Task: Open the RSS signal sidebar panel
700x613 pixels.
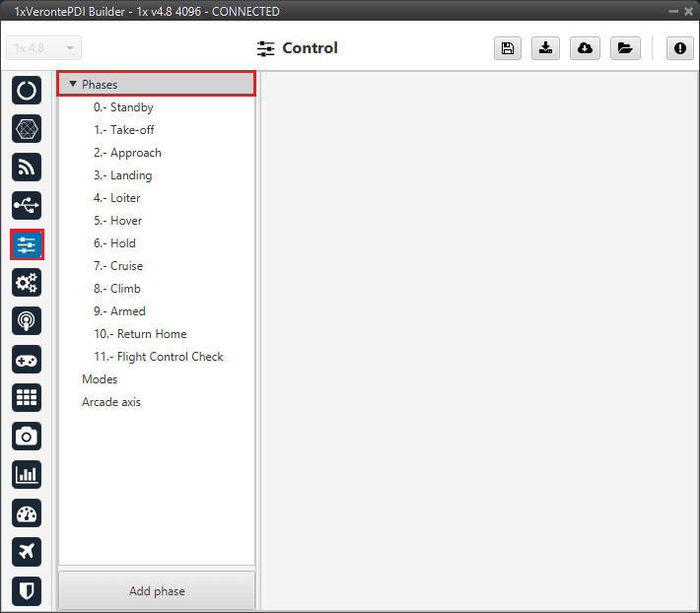Action: click(27, 168)
